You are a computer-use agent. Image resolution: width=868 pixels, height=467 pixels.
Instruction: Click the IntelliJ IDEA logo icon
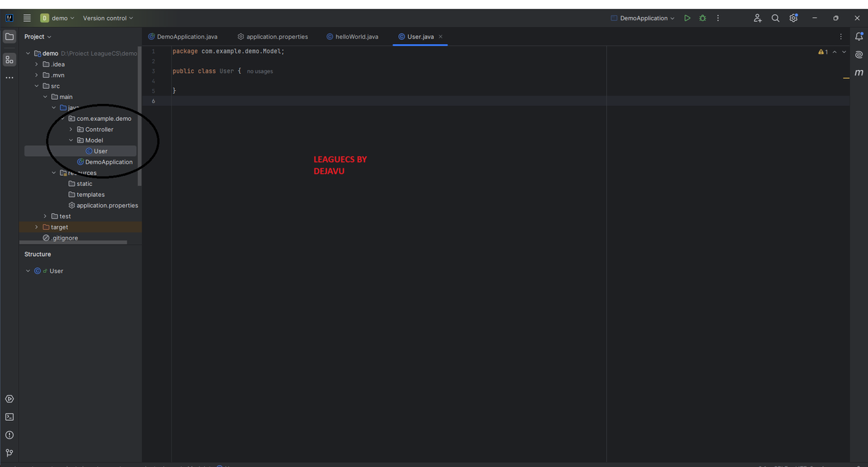point(9,18)
